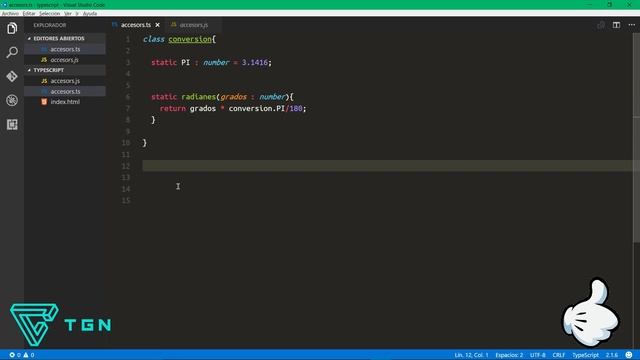Open accesors.ts in the TYPESCRIPT folder
The height and width of the screenshot is (360, 640).
pos(65,91)
